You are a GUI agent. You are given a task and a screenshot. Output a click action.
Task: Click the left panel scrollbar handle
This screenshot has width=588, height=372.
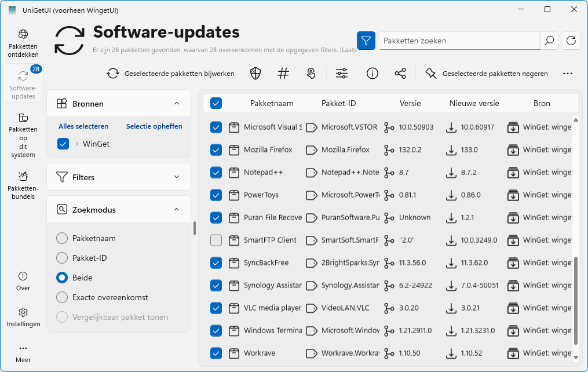point(195,228)
